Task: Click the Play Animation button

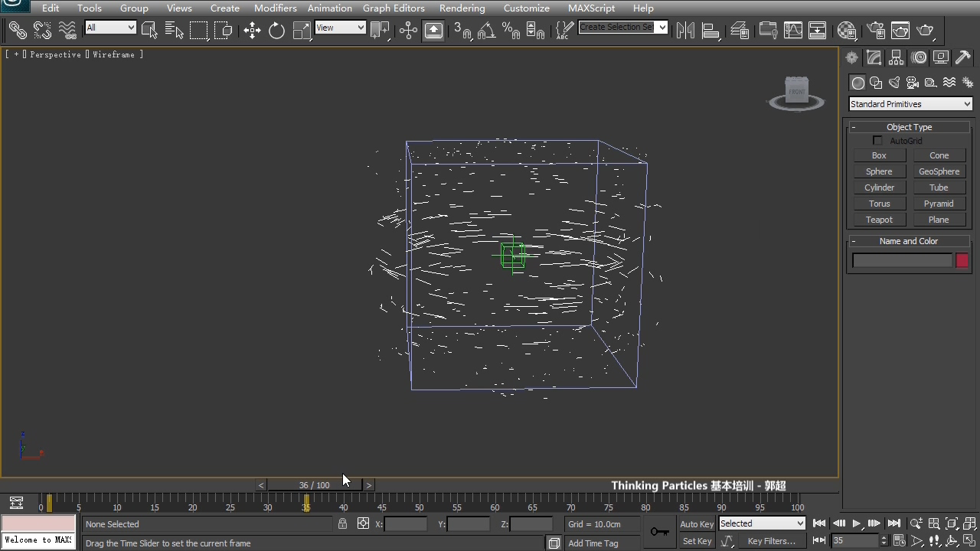Action: coord(857,523)
